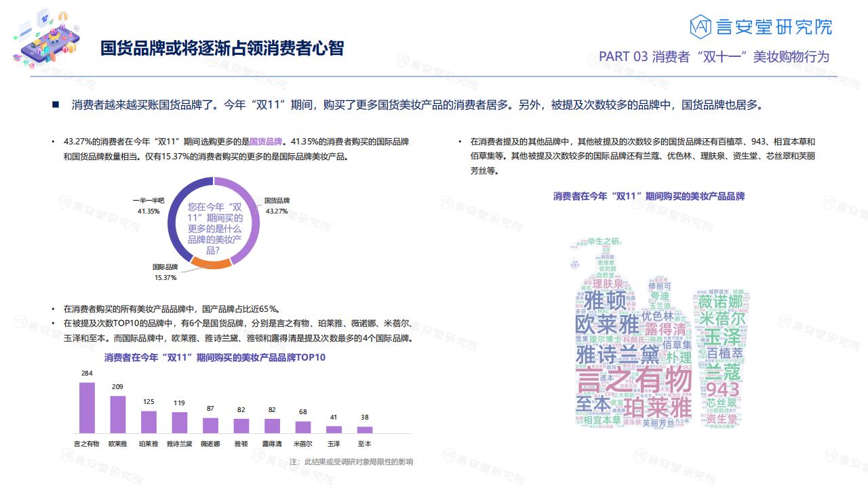Click the axis label 雅诗兰黛
The image size is (868, 488).
(x=179, y=445)
